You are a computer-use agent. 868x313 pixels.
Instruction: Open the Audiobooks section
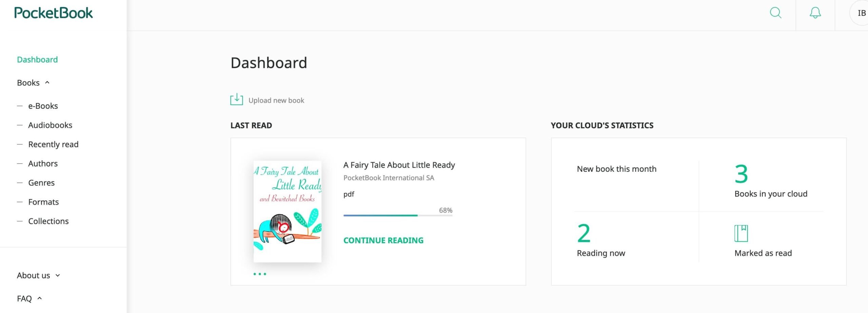(x=50, y=125)
